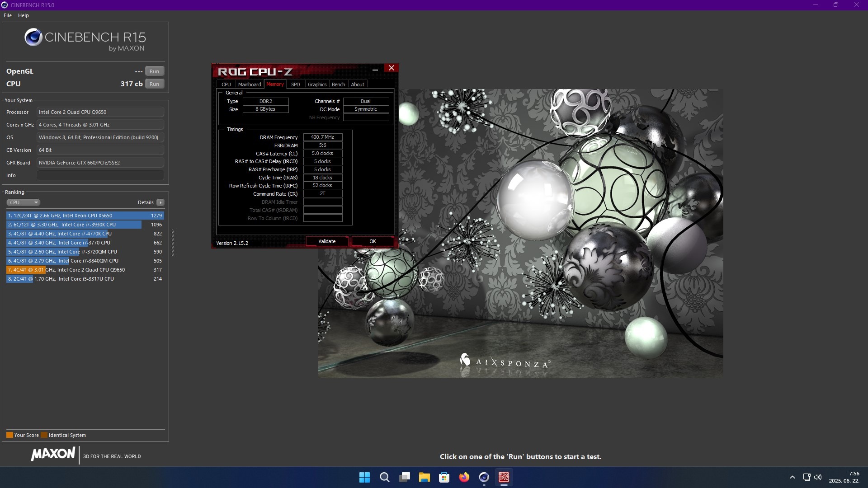Click the empty Info input field
The width and height of the screenshot is (868, 488).
point(100,175)
